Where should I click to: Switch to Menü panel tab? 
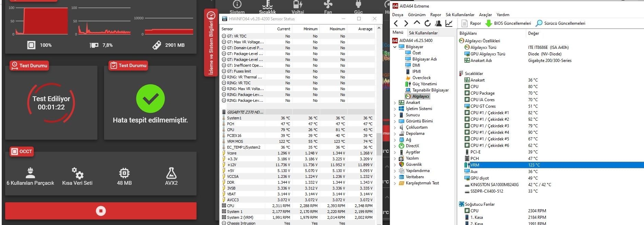pyautogui.click(x=398, y=32)
